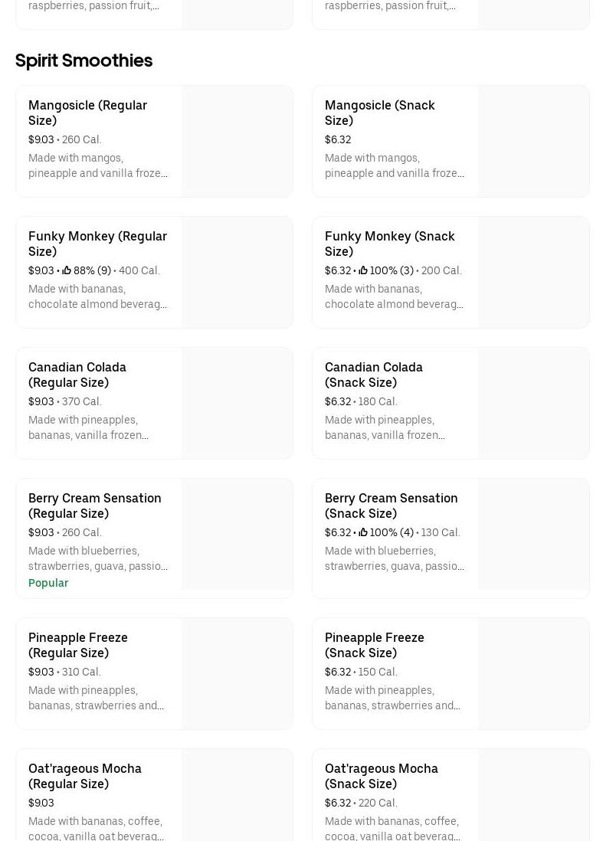The width and height of the screenshot is (616, 841).
Task: Click thumbs-up icon on Berry Cream Sensation Snack
Action: click(363, 532)
